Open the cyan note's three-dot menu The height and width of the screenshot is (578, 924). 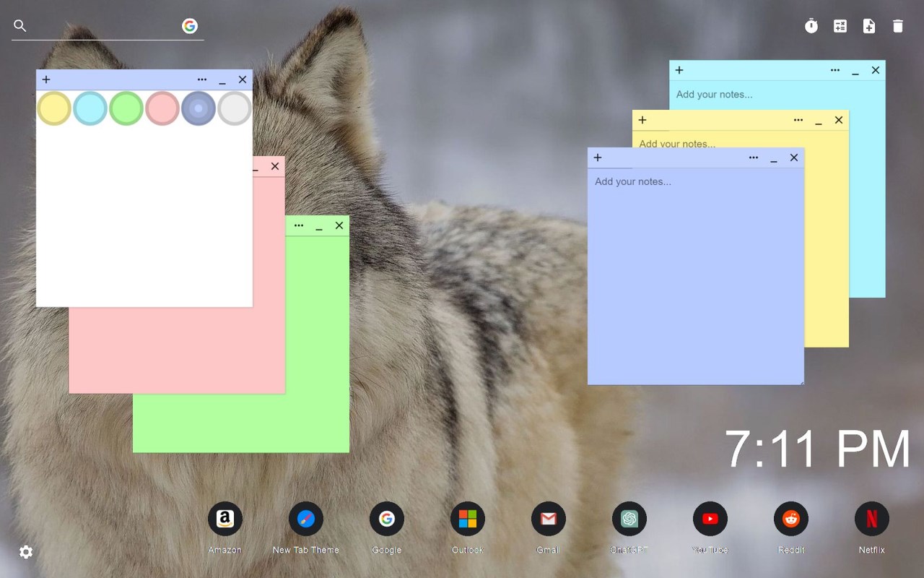pyautogui.click(x=835, y=70)
